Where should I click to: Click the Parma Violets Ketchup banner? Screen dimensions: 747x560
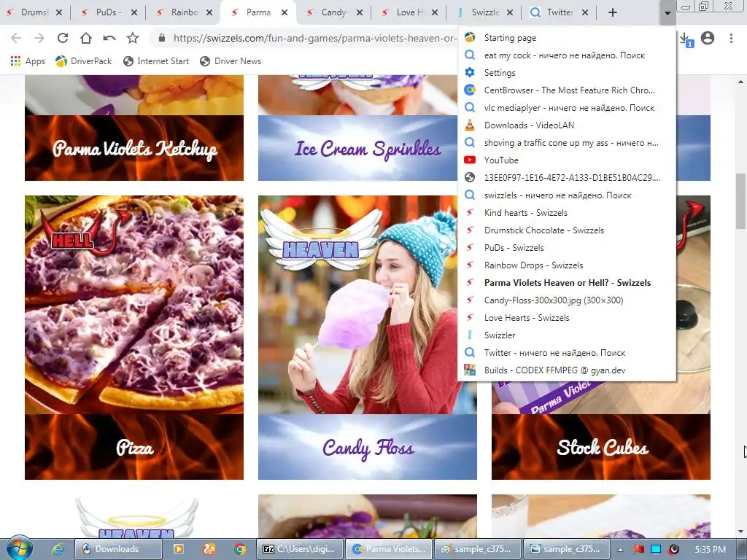pyautogui.click(x=134, y=148)
